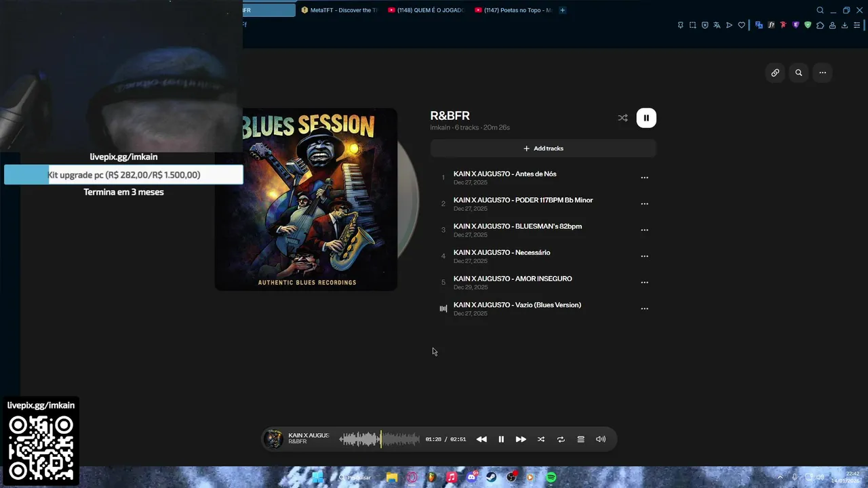
Task: Switch to the MetaTFT browser tab
Action: click(339, 10)
